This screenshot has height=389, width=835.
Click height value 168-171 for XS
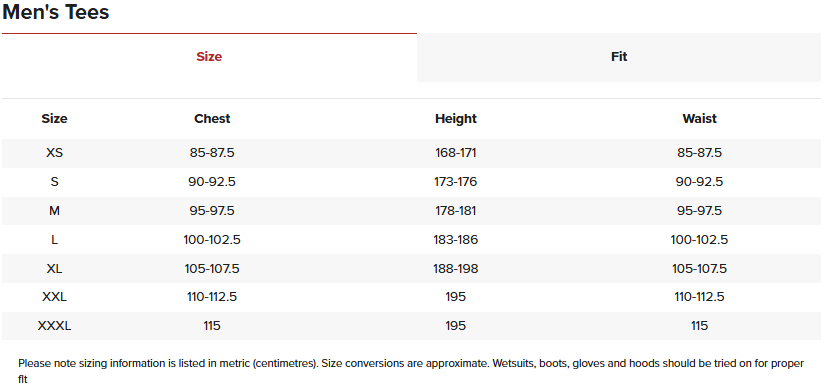(x=455, y=153)
